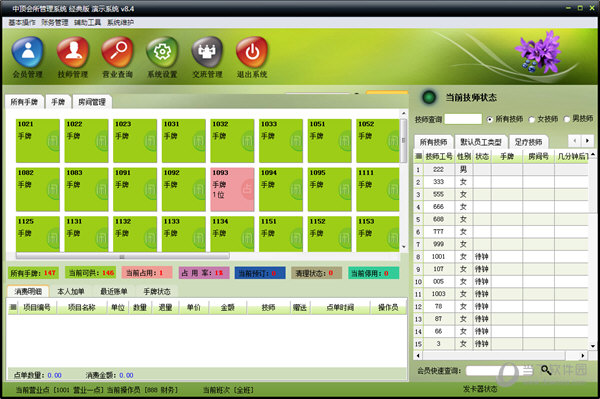The image size is (600, 399).
Task: Click magnifier icon beside member quick search
Action: [x=546, y=370]
